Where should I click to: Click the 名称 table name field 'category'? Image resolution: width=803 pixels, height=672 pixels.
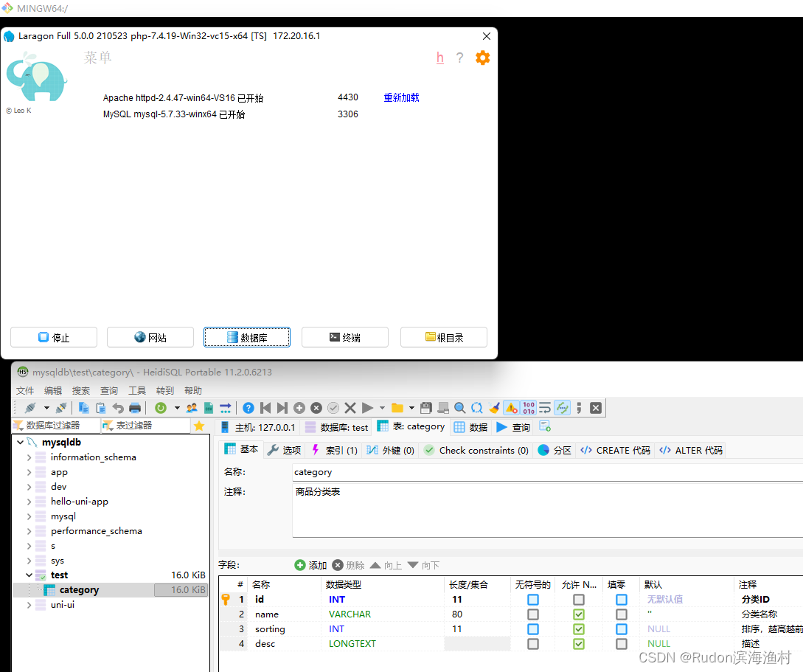click(x=547, y=472)
